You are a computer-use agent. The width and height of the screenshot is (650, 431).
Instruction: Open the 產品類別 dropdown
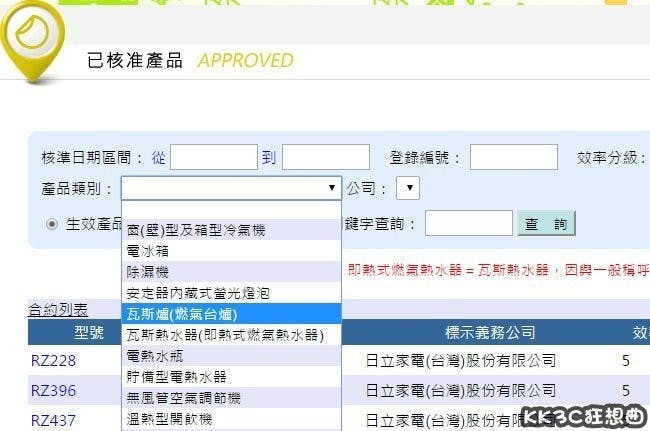(231, 188)
